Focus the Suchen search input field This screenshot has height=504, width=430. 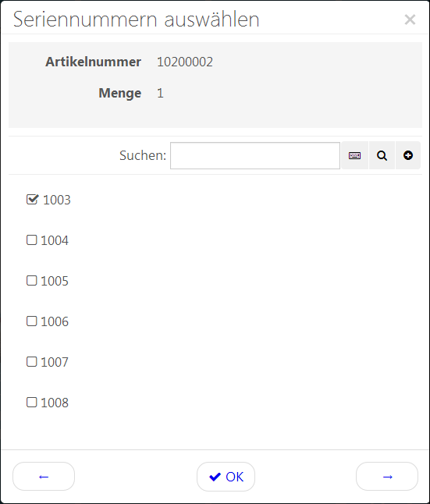(255, 155)
